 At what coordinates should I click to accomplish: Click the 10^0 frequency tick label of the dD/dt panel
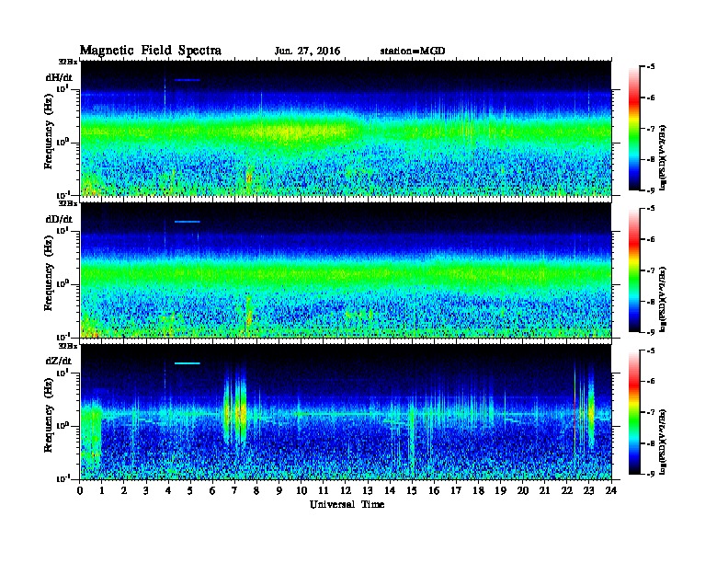point(63,283)
